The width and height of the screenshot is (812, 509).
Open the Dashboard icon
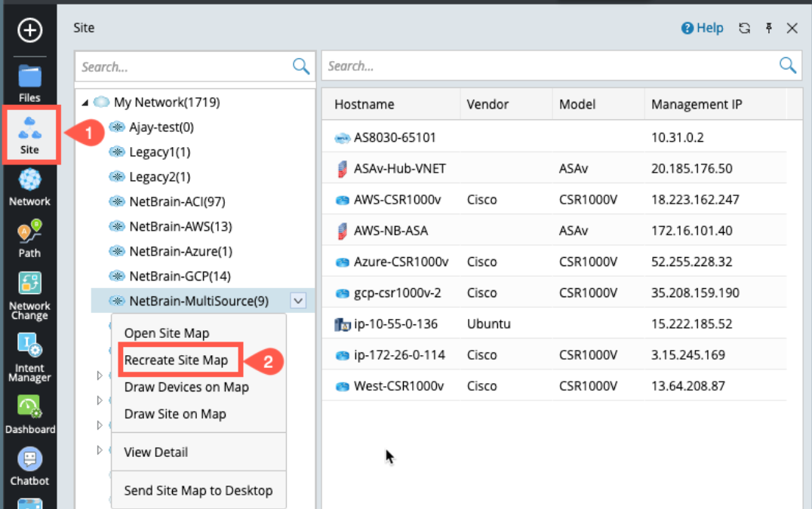[x=29, y=414]
